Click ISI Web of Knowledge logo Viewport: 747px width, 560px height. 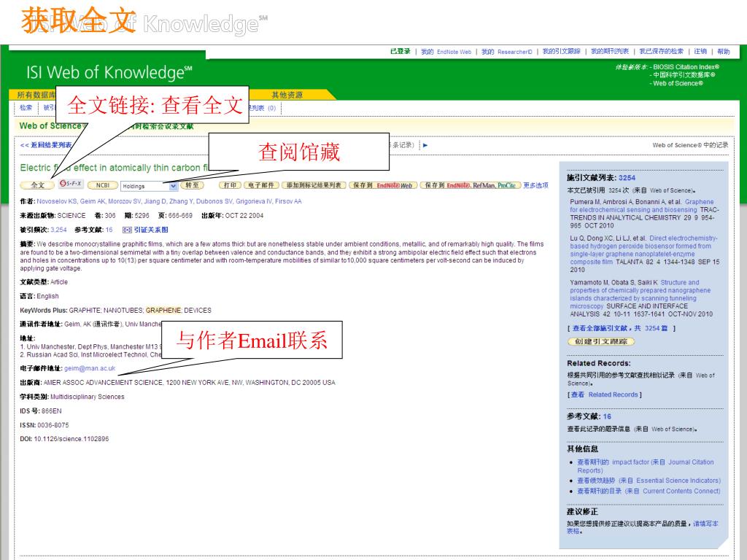109,72
